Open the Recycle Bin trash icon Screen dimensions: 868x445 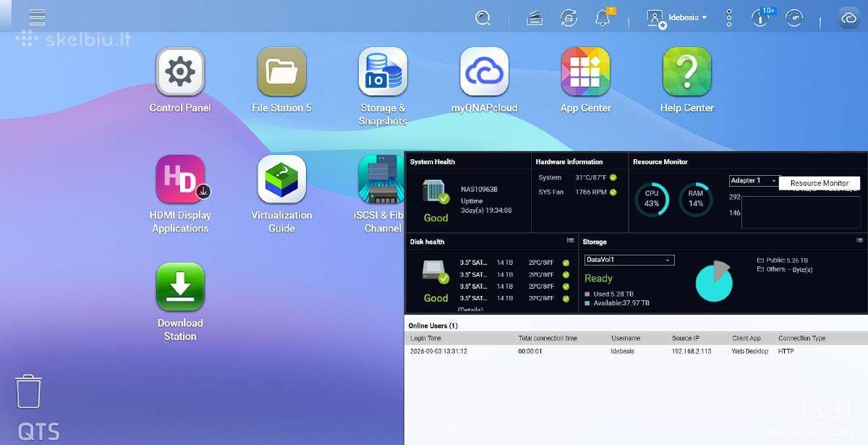coord(29,391)
